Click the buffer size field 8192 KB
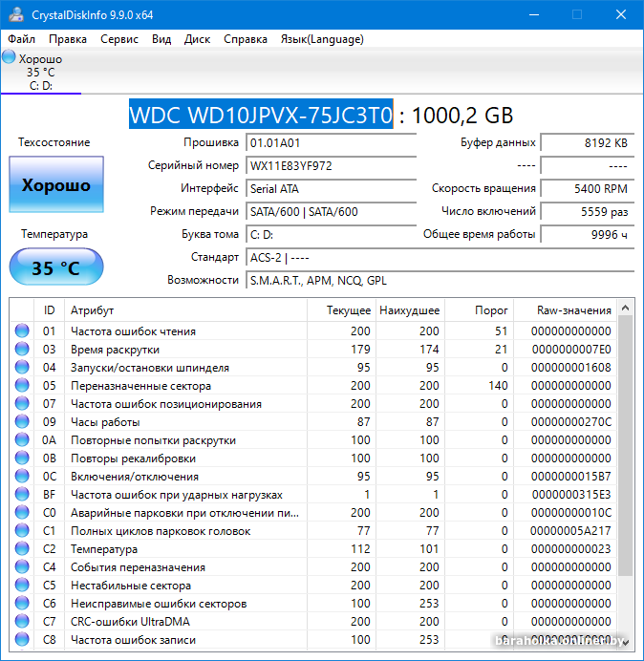This screenshot has width=644, height=661. pyautogui.click(x=587, y=143)
